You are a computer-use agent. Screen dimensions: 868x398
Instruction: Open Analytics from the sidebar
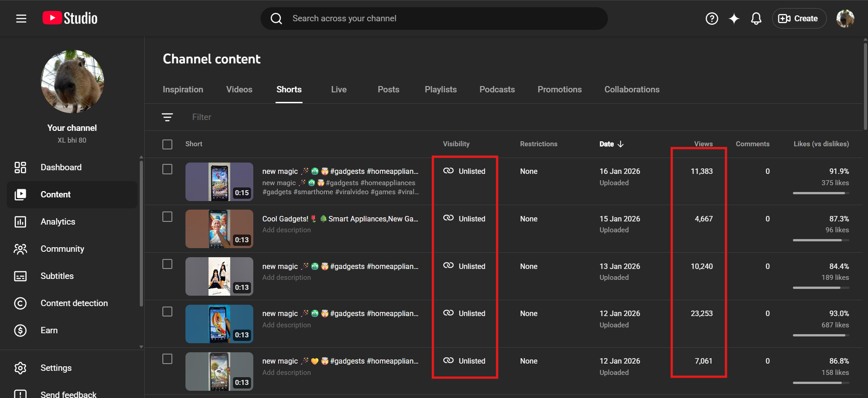click(58, 222)
